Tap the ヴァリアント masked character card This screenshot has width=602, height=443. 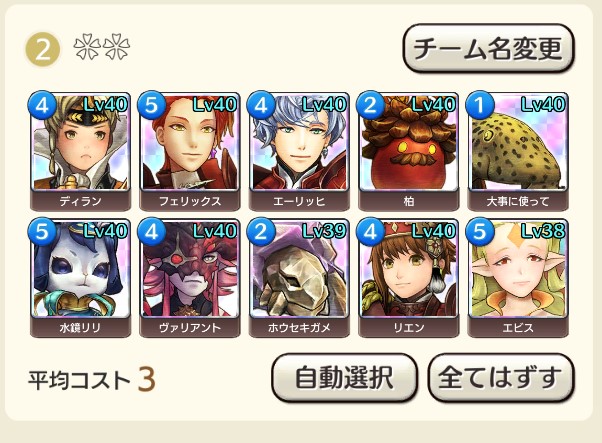tap(190, 278)
